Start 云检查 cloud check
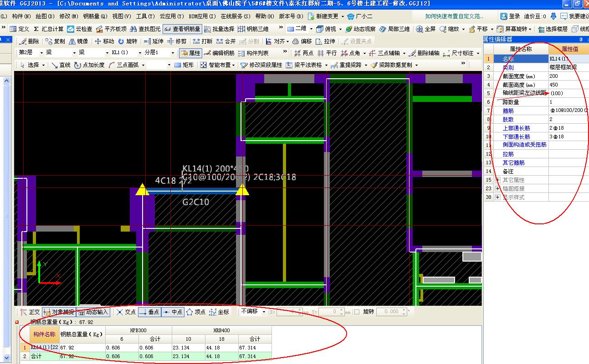The width and height of the screenshot is (589, 364). point(80,29)
